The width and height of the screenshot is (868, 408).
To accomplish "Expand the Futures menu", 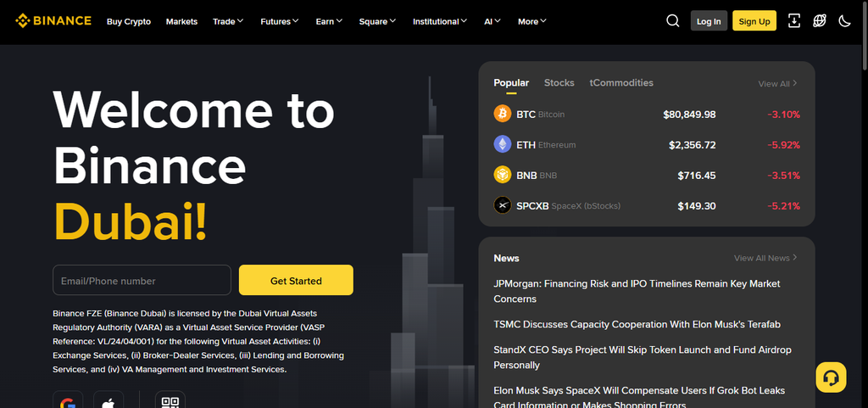I will pos(280,21).
